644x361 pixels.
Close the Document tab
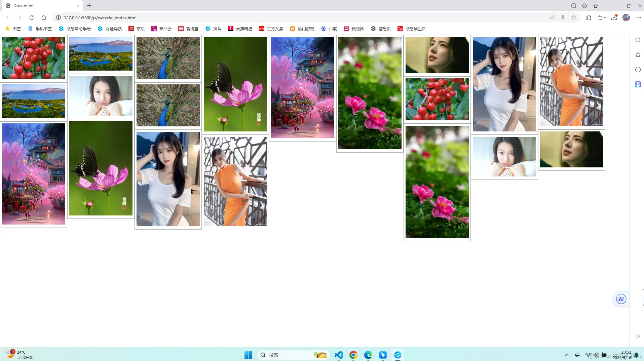coord(78,6)
